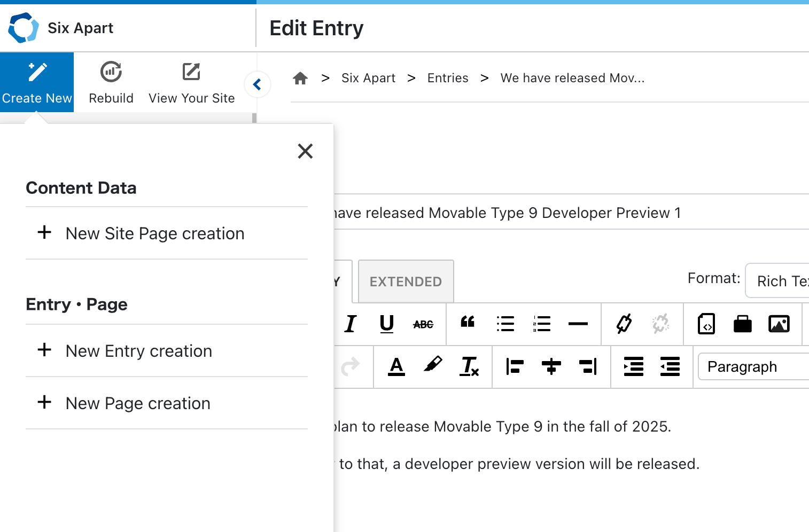The width and height of the screenshot is (809, 532).
Task: Switch to the EXTENDED tab
Action: pos(406,281)
